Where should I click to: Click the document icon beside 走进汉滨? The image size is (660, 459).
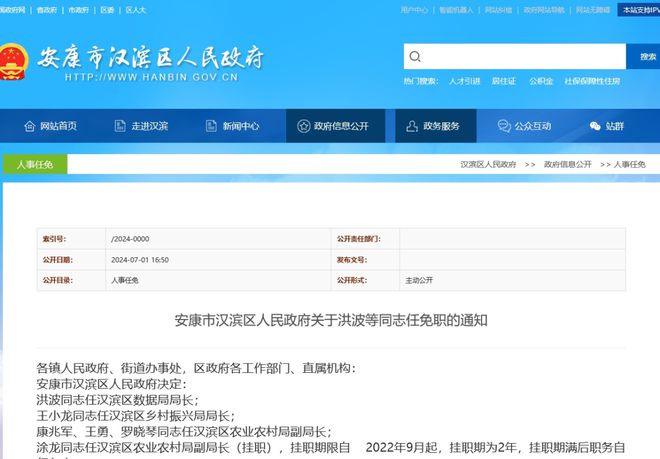120,126
